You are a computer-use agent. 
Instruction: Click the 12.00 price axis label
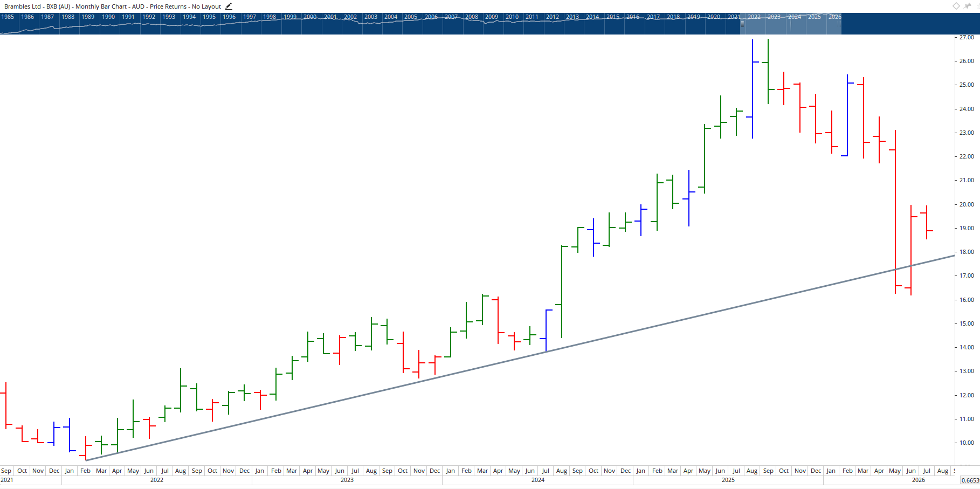tap(967, 395)
